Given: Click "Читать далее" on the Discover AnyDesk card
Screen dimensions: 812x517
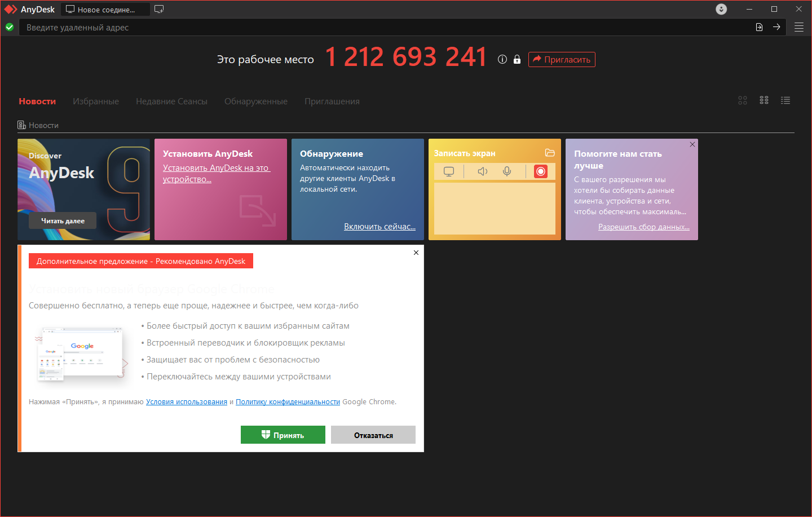Looking at the screenshot, I should [63, 220].
